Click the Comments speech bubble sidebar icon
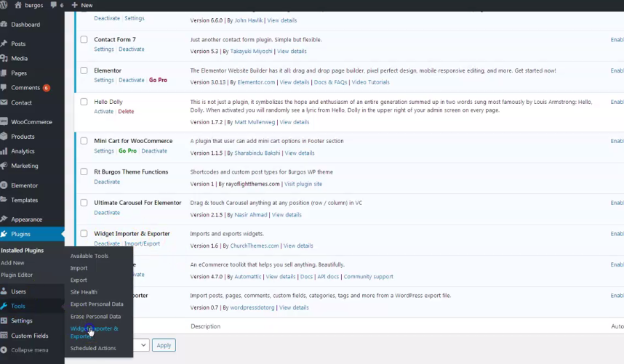Image resolution: width=624 pixels, height=364 pixels. pyautogui.click(x=4, y=87)
